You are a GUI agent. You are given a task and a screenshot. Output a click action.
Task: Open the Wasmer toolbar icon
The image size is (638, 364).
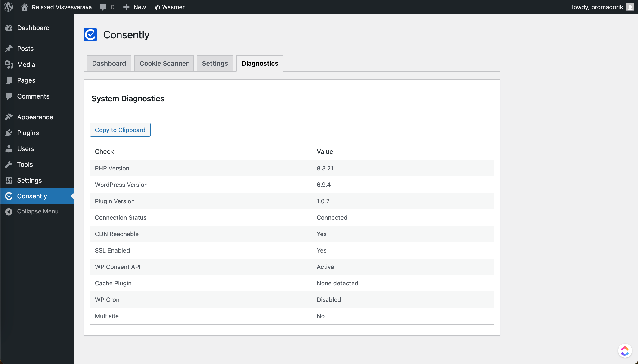click(157, 7)
